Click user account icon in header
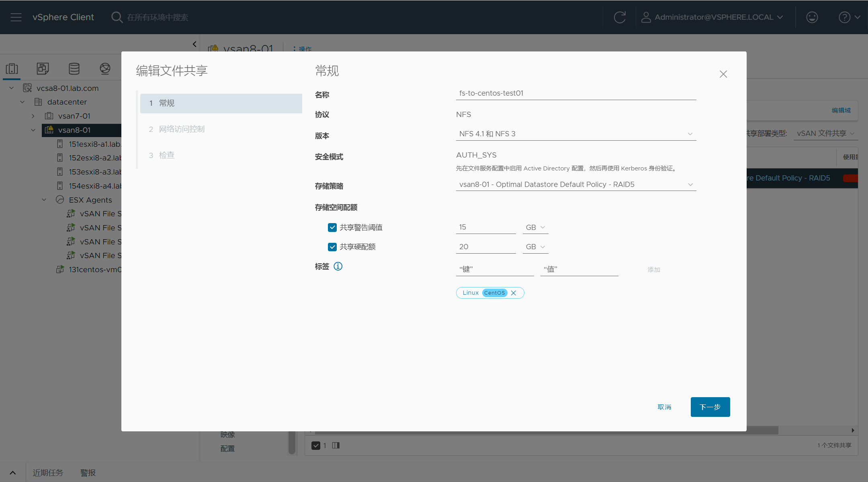The height and width of the screenshot is (482, 868). 646,17
